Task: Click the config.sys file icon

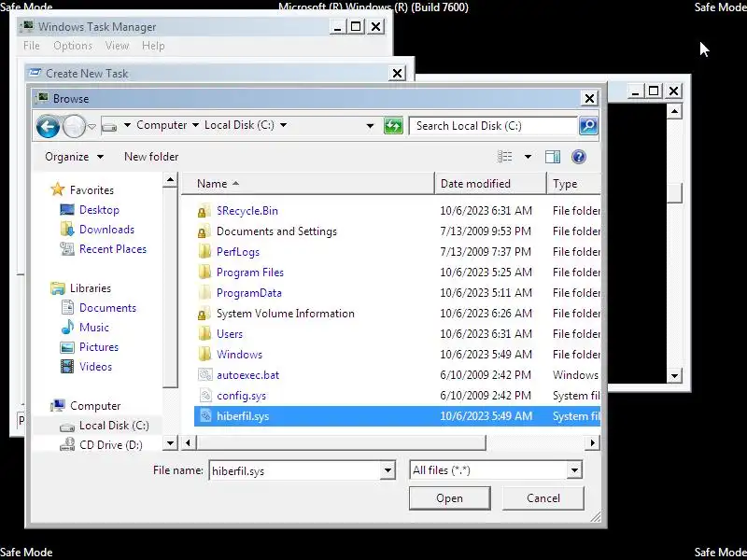Action: pos(204,395)
